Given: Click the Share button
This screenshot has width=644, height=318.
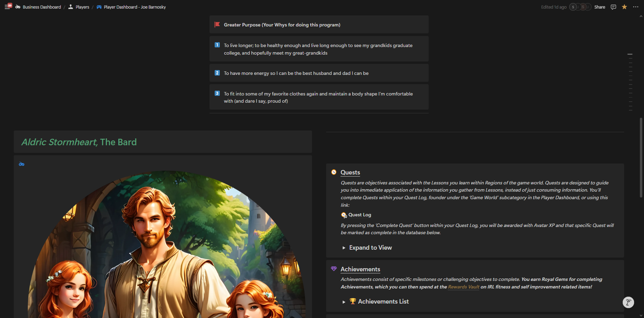Looking at the screenshot, I should pos(600,7).
